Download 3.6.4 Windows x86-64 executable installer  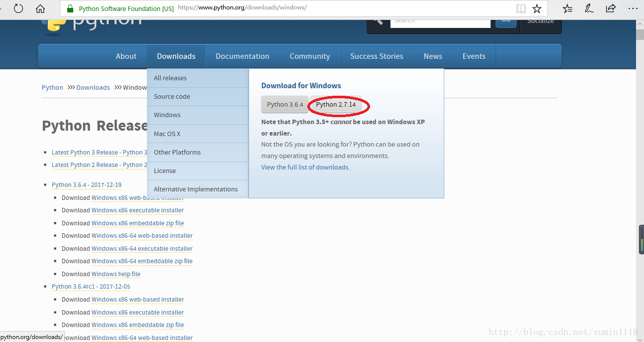[142, 249]
